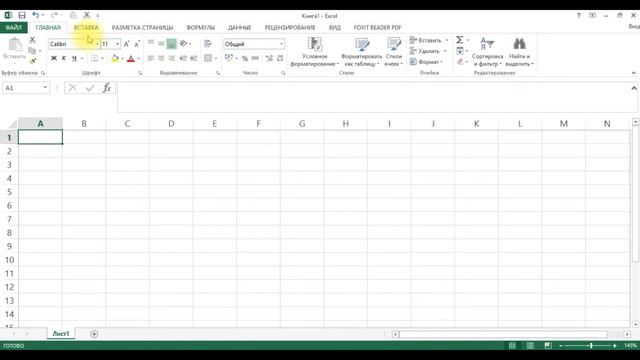Click the fx insert function icon
Image resolution: width=640 pixels, height=360 pixels.
coord(107,88)
